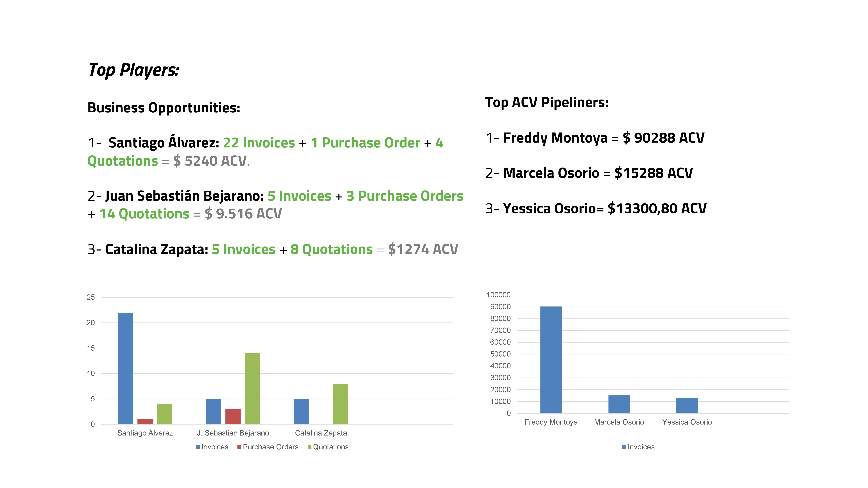Click '14 Quotations' green text

145,214
